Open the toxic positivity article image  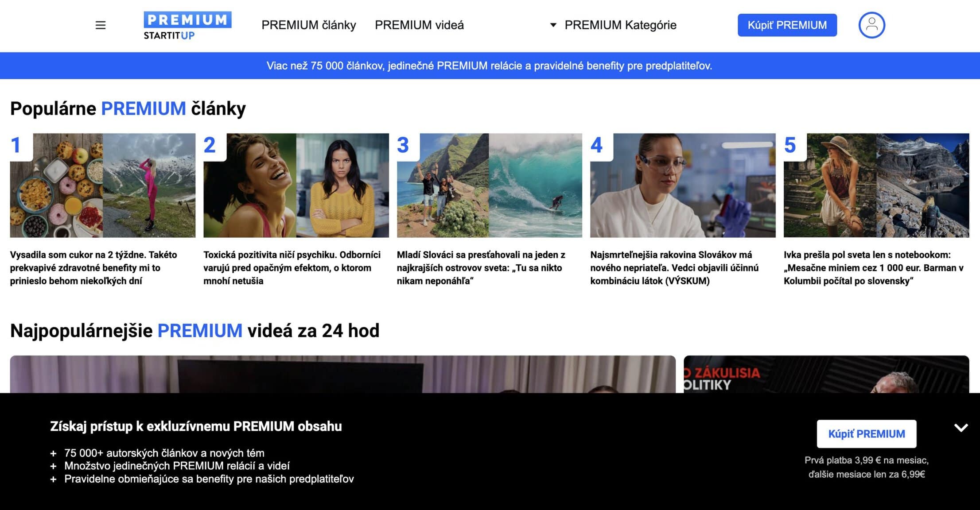pyautogui.click(x=296, y=185)
